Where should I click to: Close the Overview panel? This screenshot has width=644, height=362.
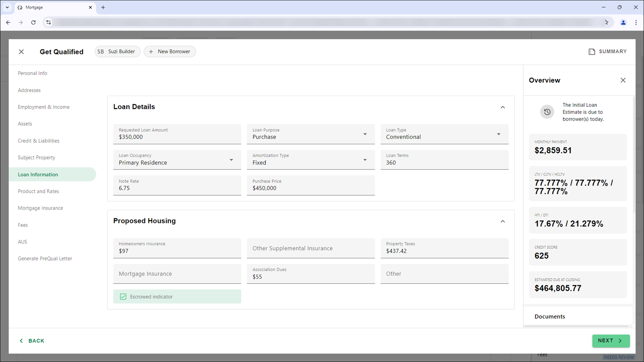(623, 80)
